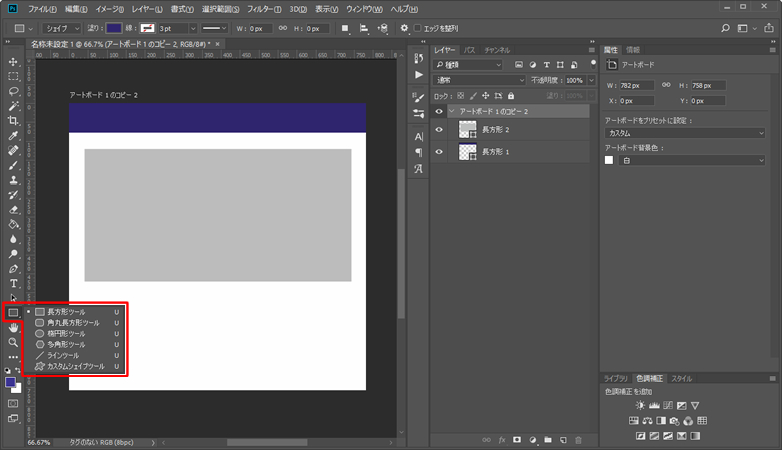Switch to the チャンネル tab
The height and width of the screenshot is (450, 782).
497,50
